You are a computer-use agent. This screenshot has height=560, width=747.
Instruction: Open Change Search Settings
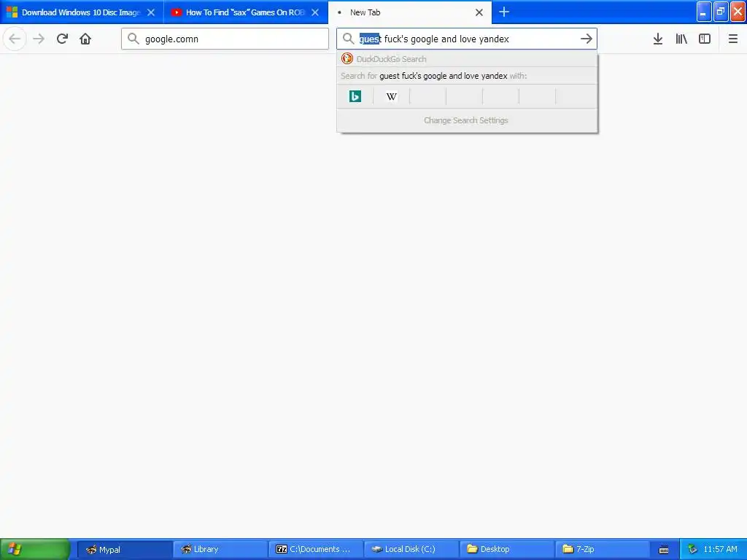click(466, 120)
